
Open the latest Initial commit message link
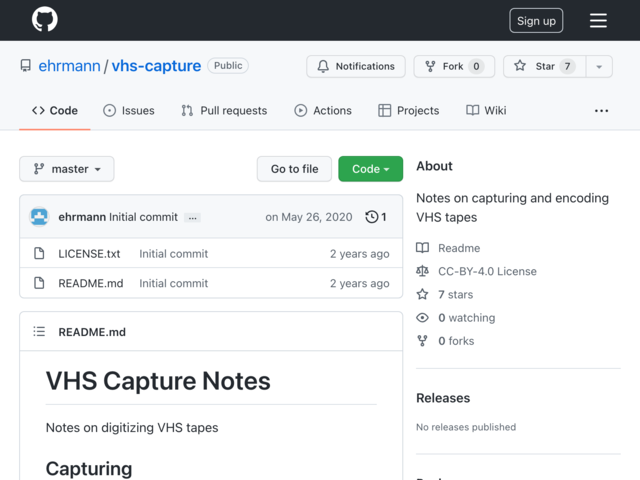pos(143,217)
